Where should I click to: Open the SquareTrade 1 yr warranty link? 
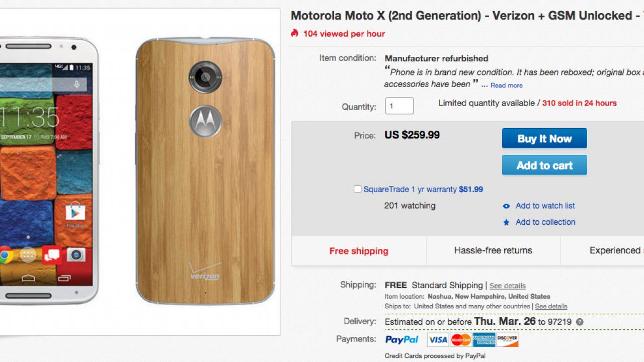click(x=410, y=190)
